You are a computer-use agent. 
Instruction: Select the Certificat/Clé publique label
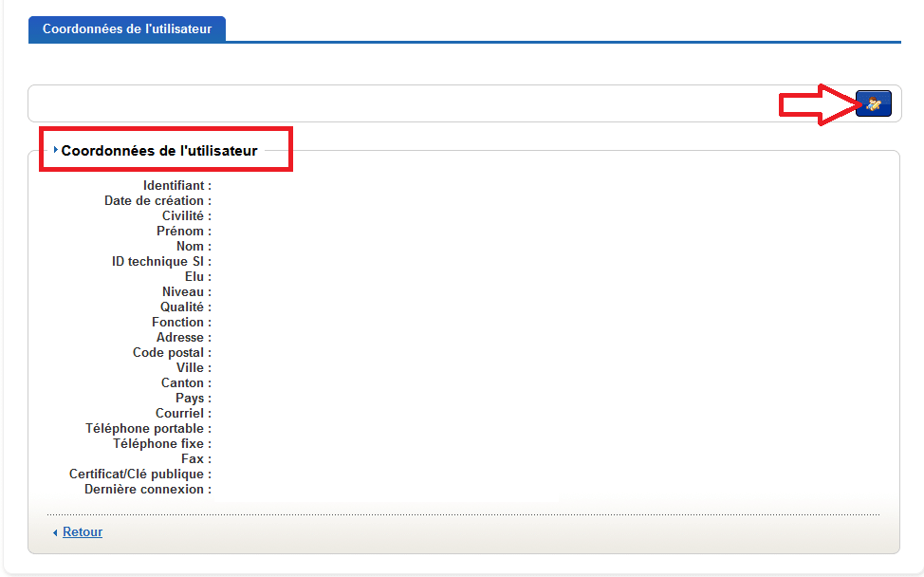point(140,475)
